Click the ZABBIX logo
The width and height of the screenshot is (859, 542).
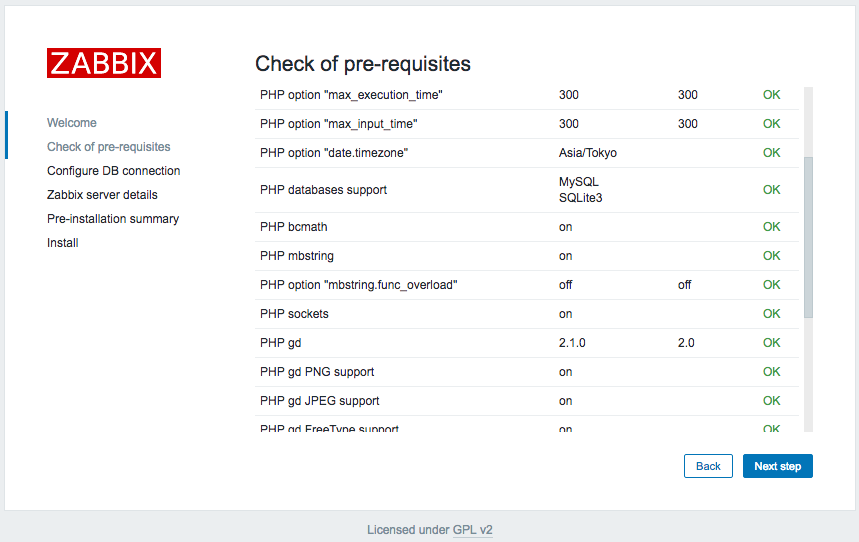click(104, 63)
